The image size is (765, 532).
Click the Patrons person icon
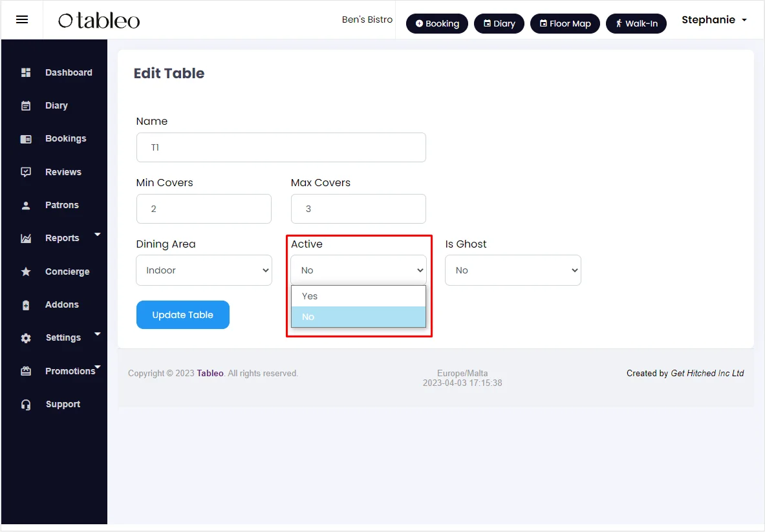[x=26, y=206]
